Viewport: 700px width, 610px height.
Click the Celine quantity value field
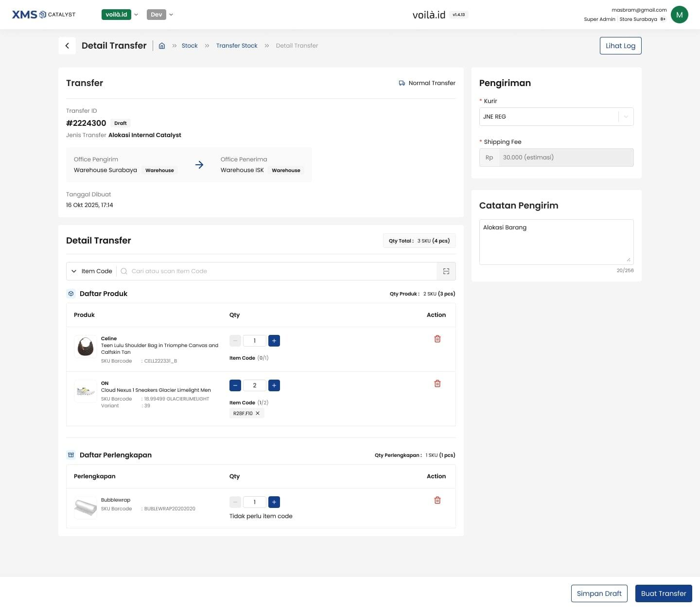pyautogui.click(x=255, y=341)
